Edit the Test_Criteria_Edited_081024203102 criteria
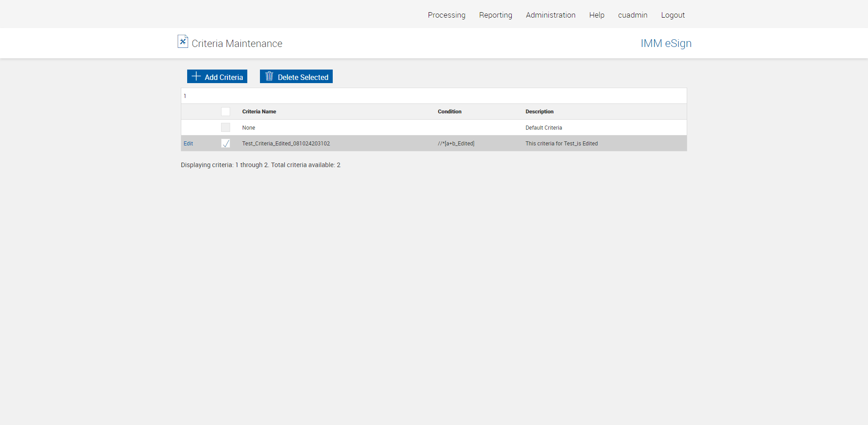The height and width of the screenshot is (425, 868). click(188, 144)
